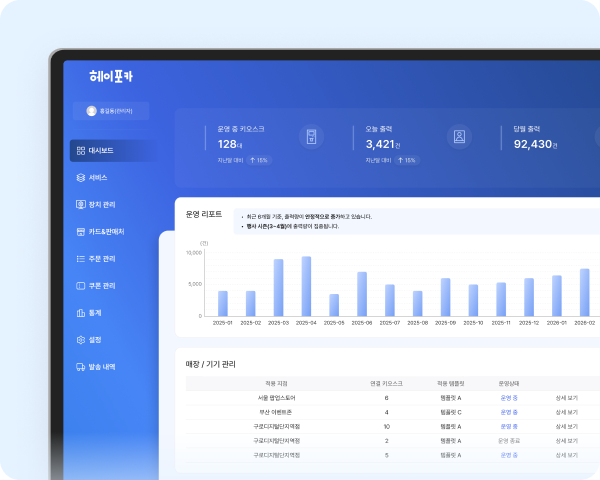Open 주문 관리 list icon item
The width and height of the screenshot is (600, 480).
[96, 259]
